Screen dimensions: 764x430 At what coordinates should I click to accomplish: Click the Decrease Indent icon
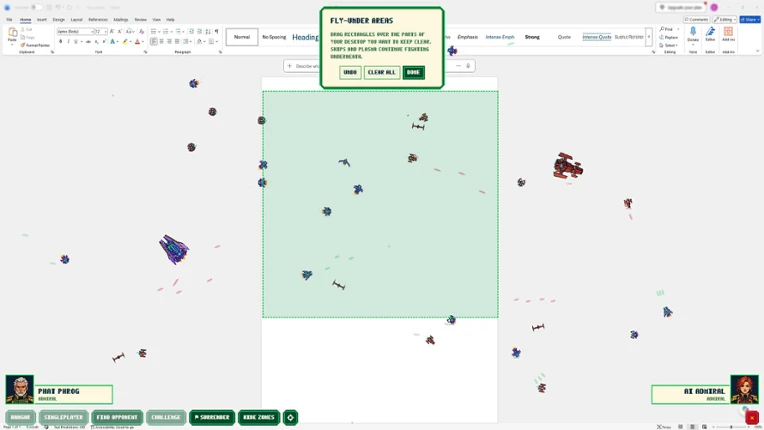pyautogui.click(x=191, y=31)
